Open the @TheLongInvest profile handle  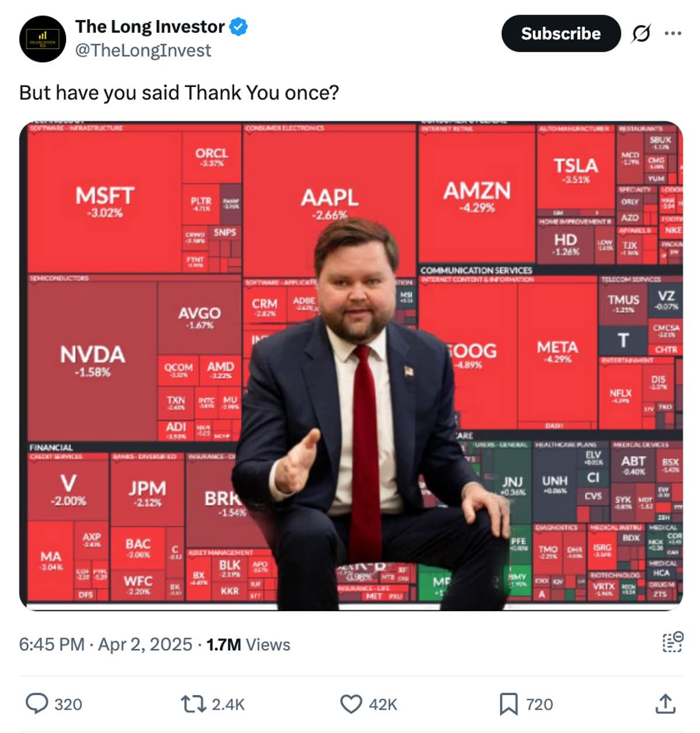(x=142, y=50)
